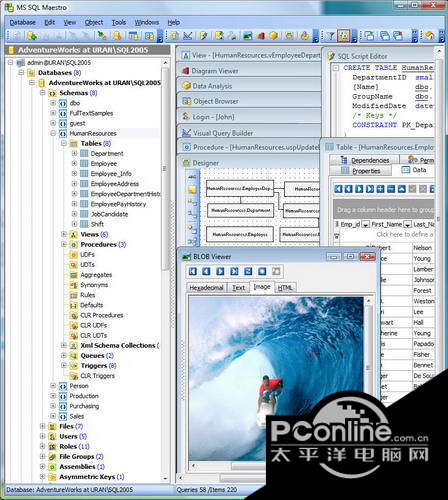Image resolution: width=448 pixels, height=500 pixels.
Task: Open the Database menu
Action: click(22, 22)
